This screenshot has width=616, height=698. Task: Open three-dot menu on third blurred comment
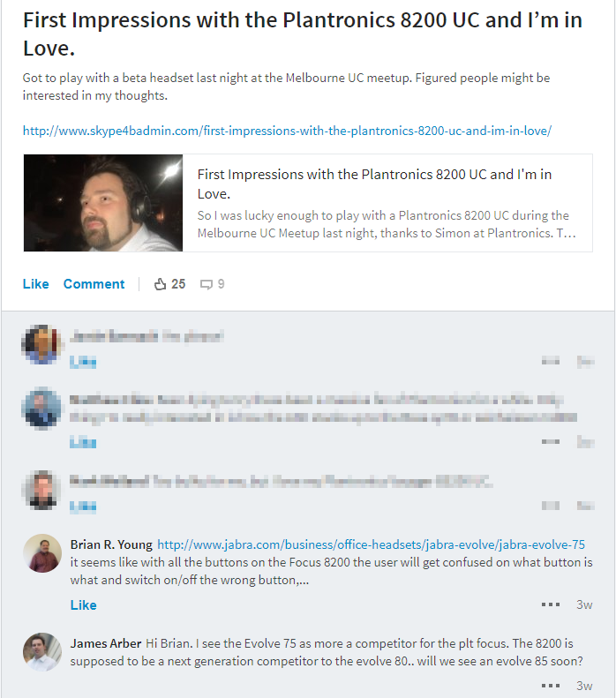click(551, 506)
